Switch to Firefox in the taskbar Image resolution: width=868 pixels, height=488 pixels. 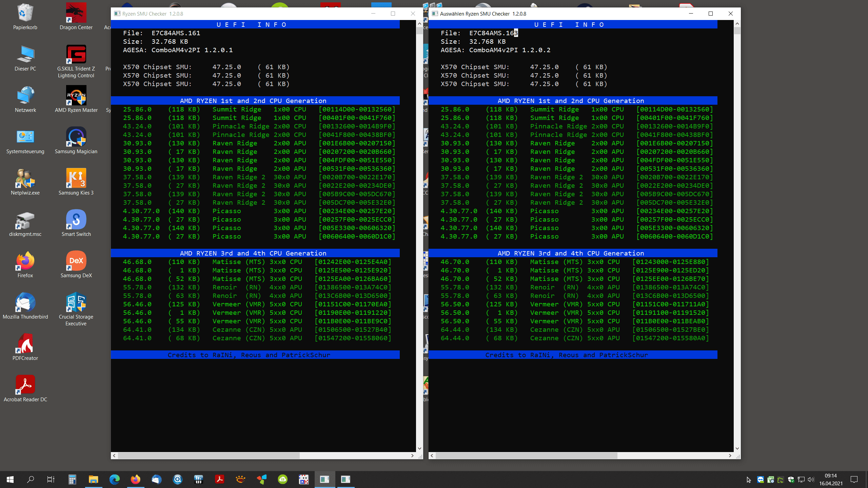pos(135,479)
